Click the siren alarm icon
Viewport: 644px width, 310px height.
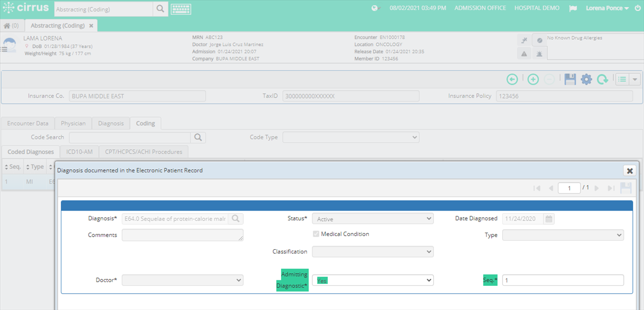pyautogui.click(x=539, y=54)
